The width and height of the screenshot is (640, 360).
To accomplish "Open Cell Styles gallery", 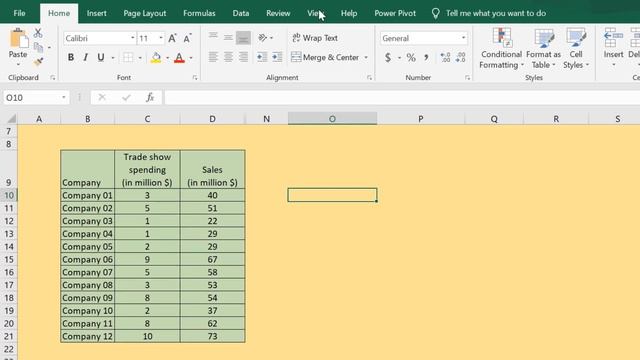I will tap(576, 49).
